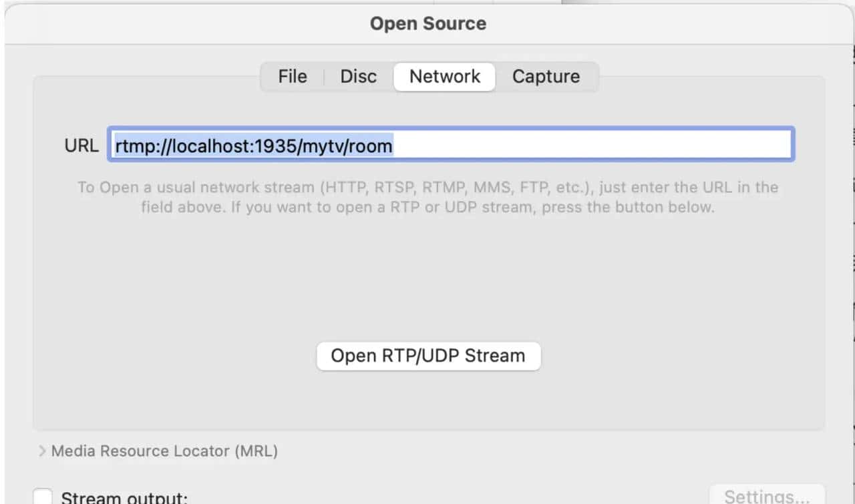Select the Network tab
The image size is (855, 504).
444,77
